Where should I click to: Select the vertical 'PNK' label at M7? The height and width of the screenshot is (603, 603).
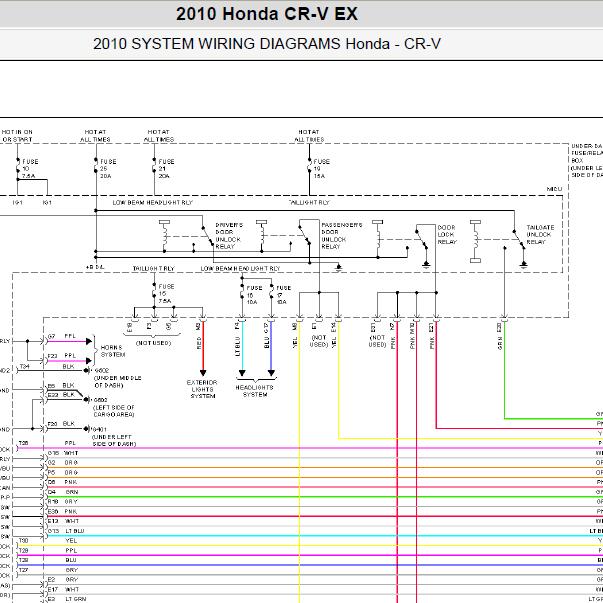(393, 343)
